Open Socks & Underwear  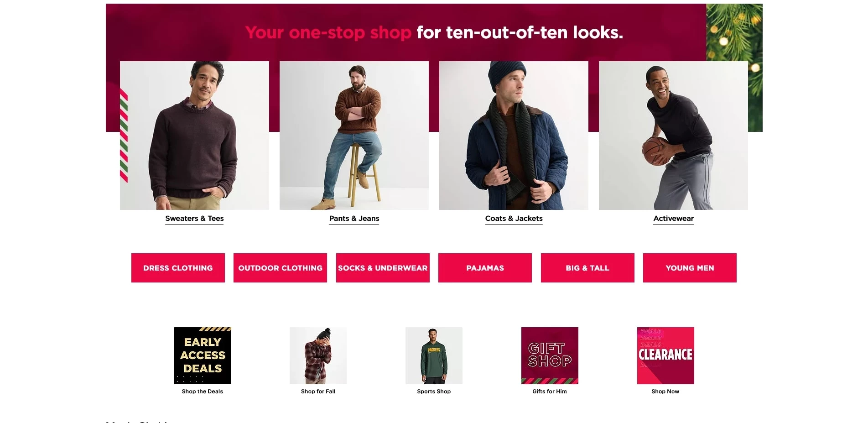[x=383, y=268]
